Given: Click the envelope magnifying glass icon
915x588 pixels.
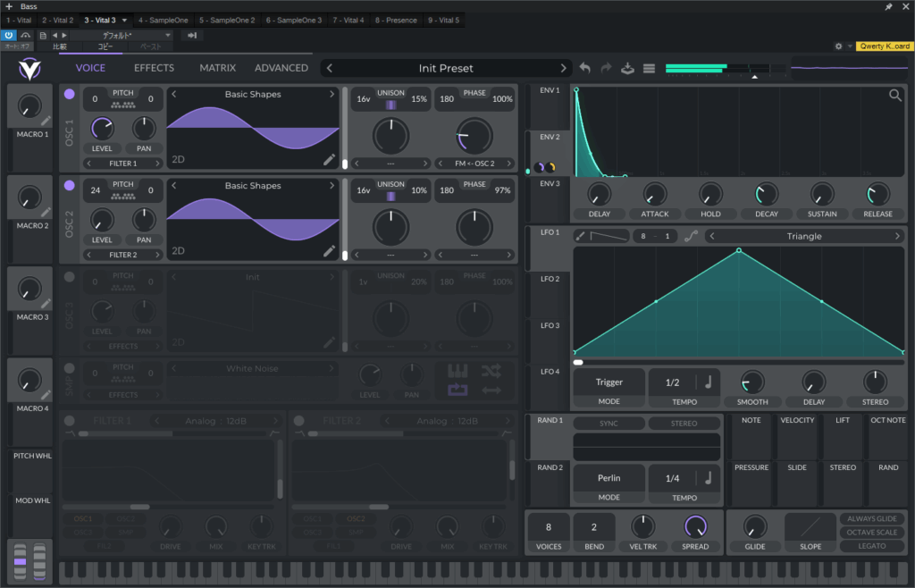Looking at the screenshot, I should (894, 96).
